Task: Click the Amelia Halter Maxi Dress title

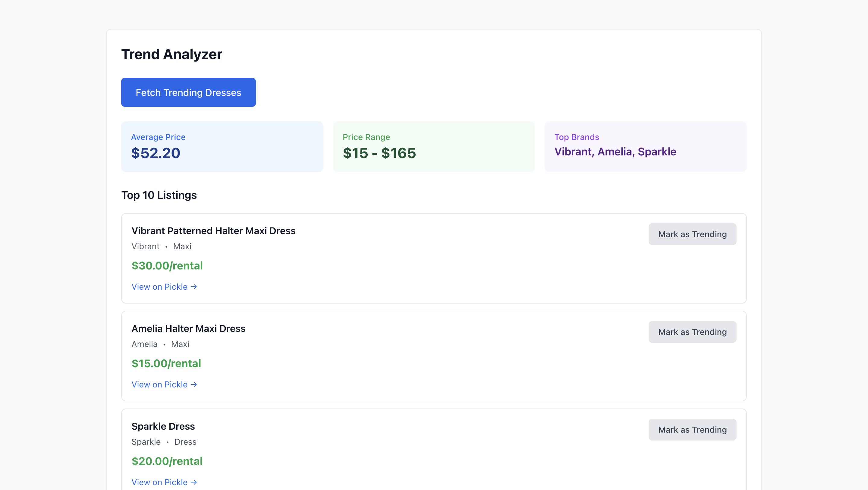Action: tap(188, 329)
